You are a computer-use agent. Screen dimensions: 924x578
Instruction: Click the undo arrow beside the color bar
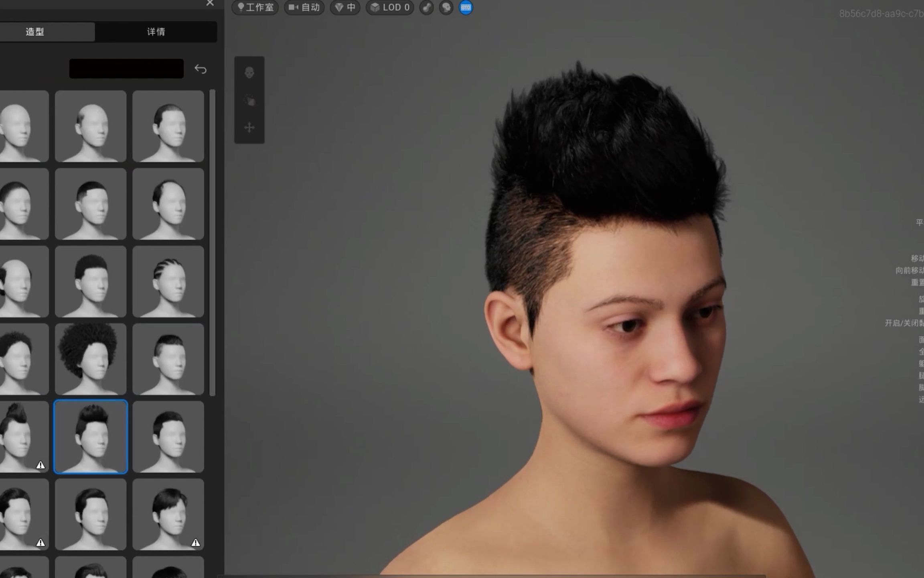201,69
